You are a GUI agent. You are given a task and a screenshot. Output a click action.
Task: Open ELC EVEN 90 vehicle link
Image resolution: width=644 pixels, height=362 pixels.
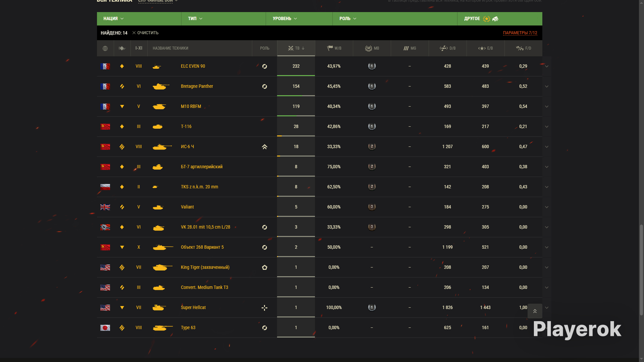pyautogui.click(x=193, y=66)
